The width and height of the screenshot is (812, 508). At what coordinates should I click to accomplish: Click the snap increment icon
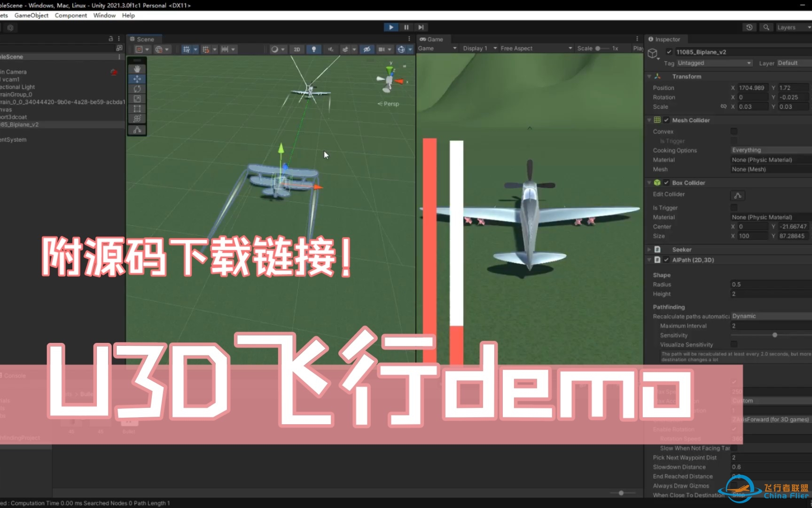[x=225, y=49]
